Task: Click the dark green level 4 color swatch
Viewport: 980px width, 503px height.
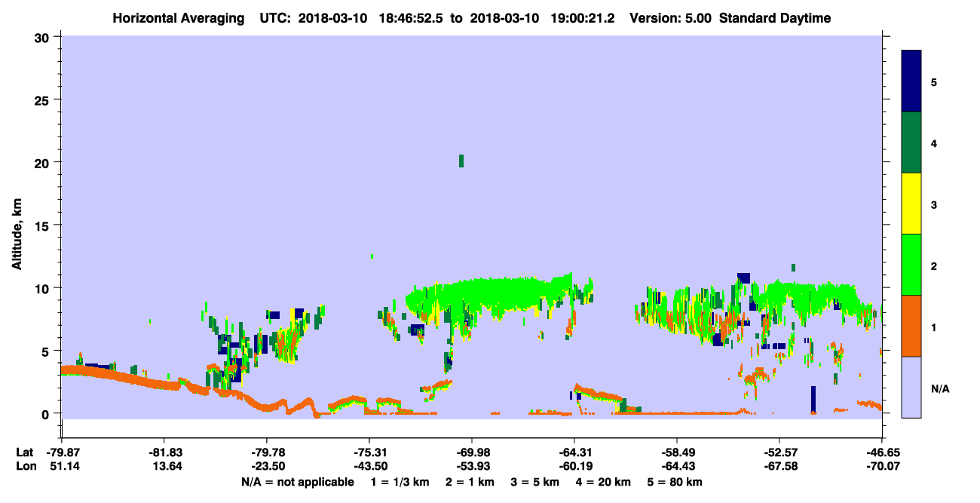Action: click(x=911, y=143)
